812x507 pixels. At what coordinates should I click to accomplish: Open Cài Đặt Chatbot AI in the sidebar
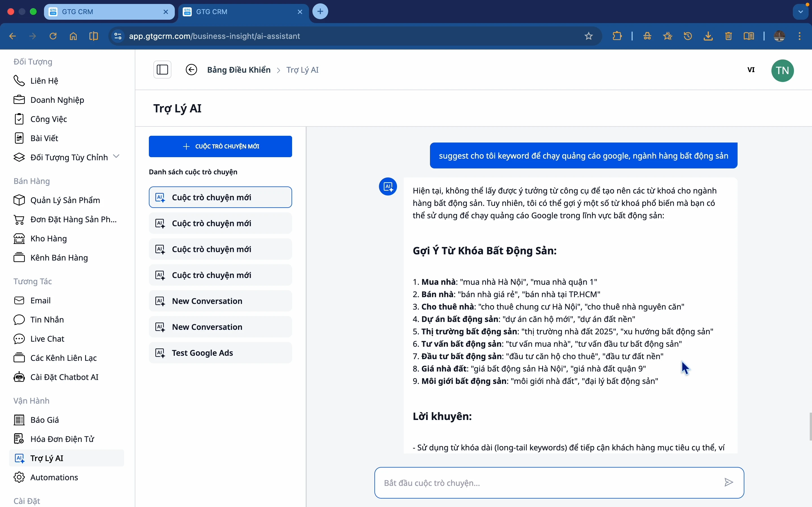(64, 377)
